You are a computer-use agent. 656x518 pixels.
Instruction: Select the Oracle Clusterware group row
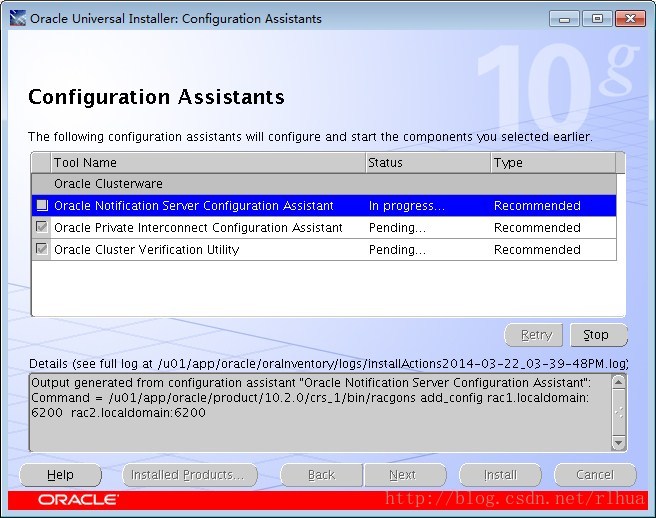click(x=324, y=184)
